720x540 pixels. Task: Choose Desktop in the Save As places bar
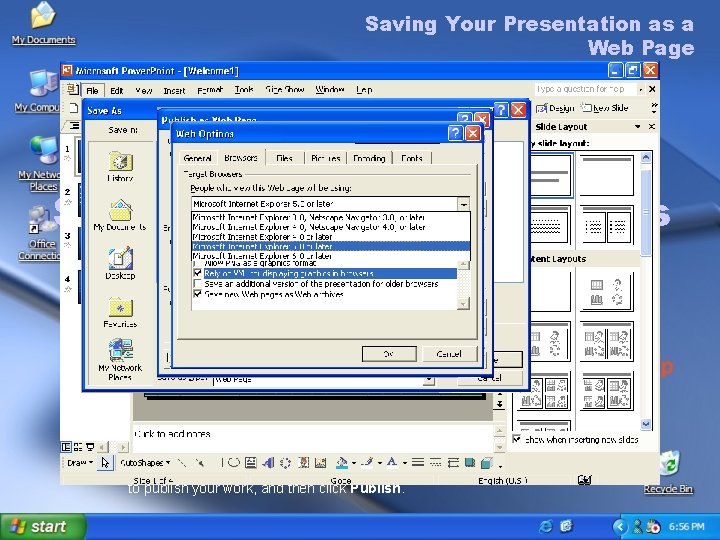tap(120, 263)
